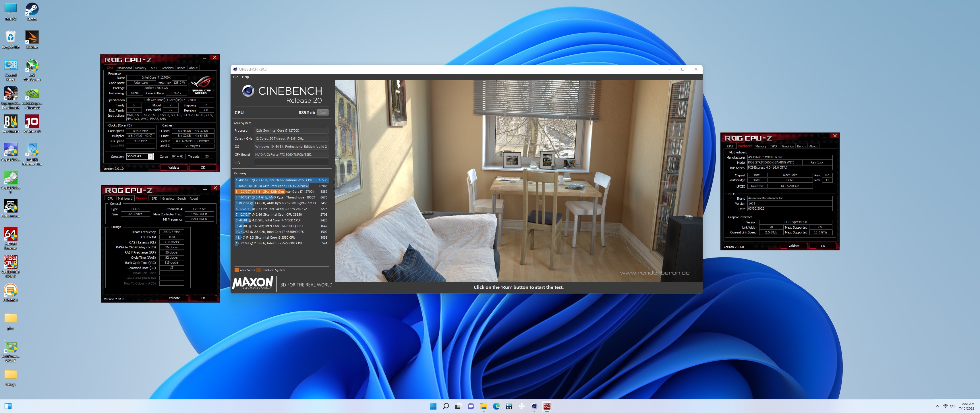The height and width of the screenshot is (413, 980).
Task: Open the Steam desktop shortcut
Action: coord(32,11)
